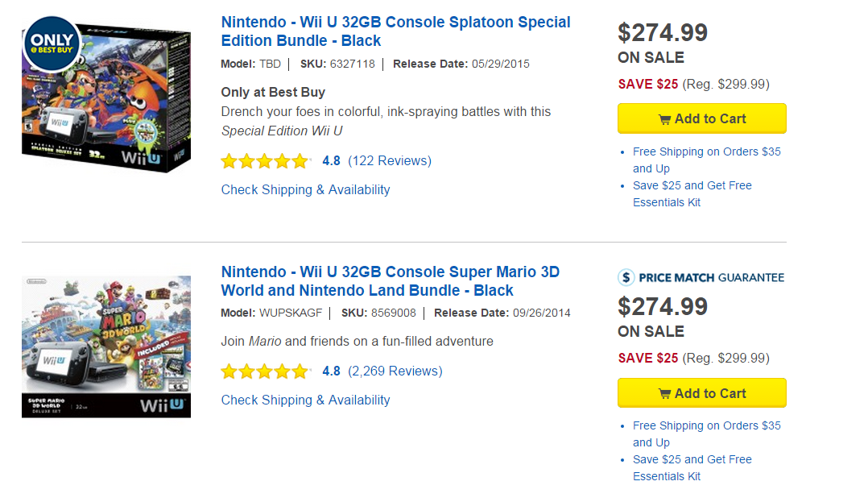This screenshot has height=502, width=868.
Task: Click the Splatoon bundle 4.8 rating number
Action: tap(331, 161)
